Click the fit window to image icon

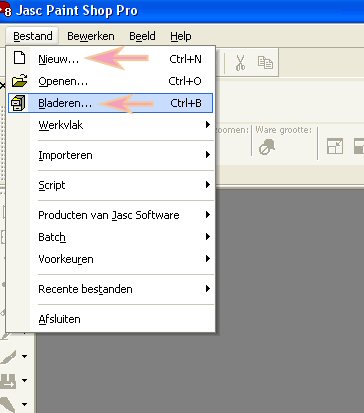click(335, 147)
